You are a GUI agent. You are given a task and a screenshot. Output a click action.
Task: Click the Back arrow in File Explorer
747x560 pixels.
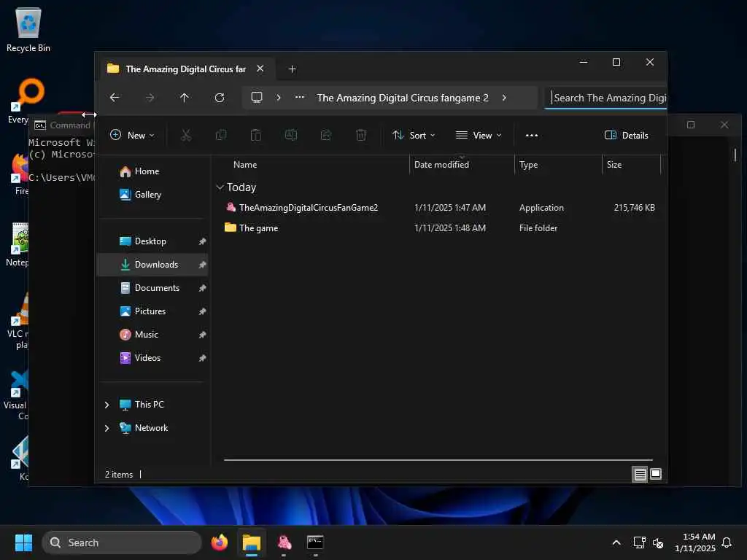point(115,98)
